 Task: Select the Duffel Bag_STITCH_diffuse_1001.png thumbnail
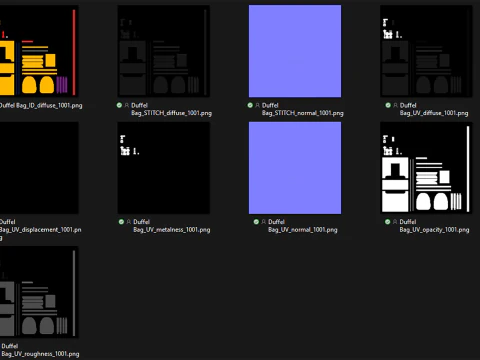point(164,51)
